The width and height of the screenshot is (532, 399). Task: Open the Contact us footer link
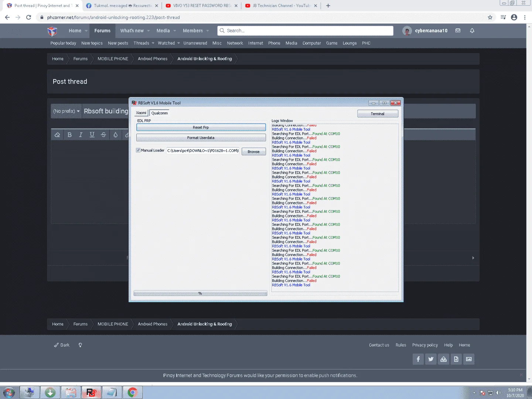pos(379,345)
